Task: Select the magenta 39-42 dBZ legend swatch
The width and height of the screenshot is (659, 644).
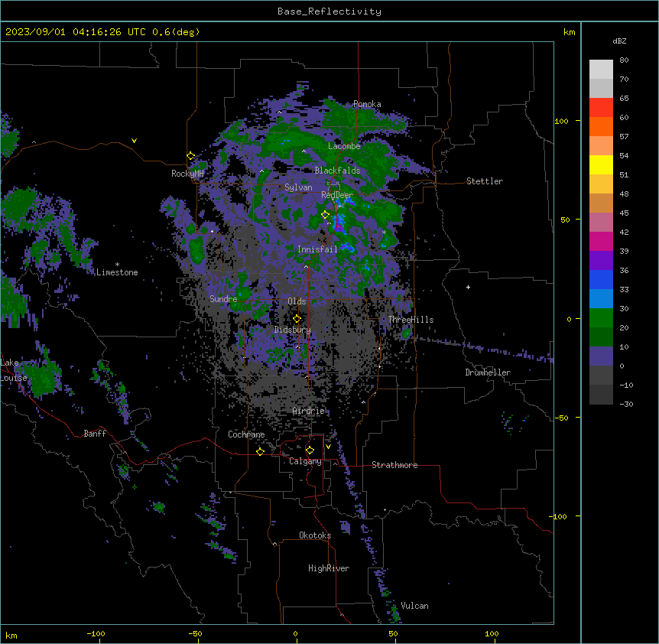Action: point(601,241)
